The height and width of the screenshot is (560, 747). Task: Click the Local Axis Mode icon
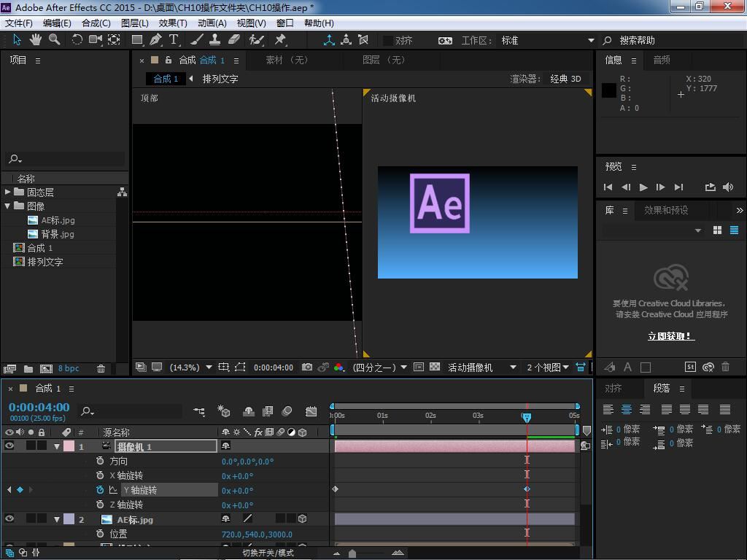[329, 40]
